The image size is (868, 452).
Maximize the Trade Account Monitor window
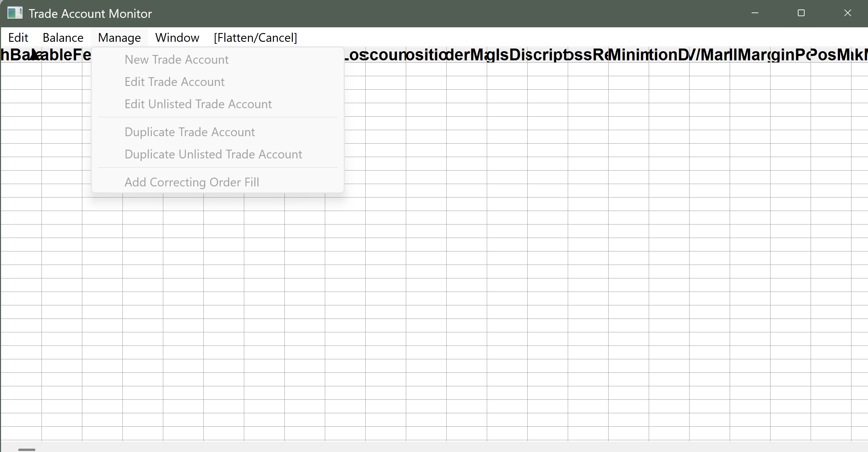click(801, 13)
